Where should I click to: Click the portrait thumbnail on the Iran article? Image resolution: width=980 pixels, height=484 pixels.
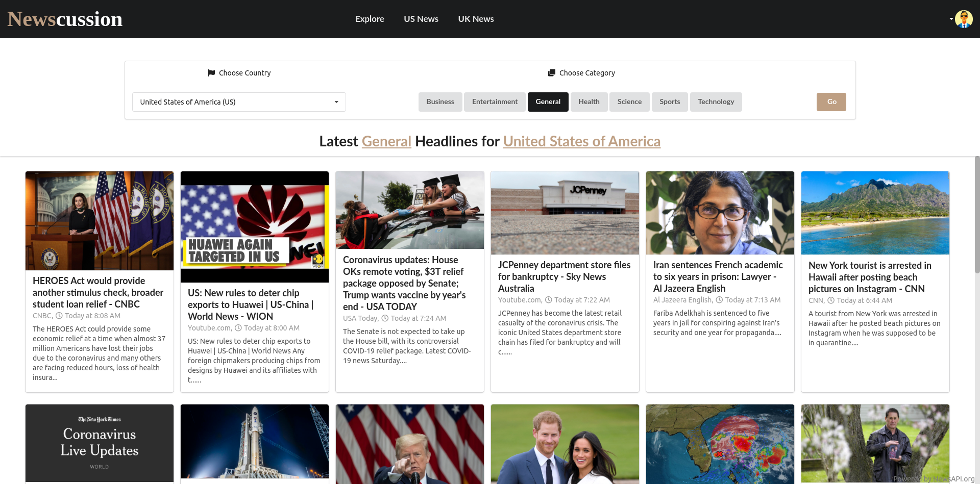coord(720,213)
